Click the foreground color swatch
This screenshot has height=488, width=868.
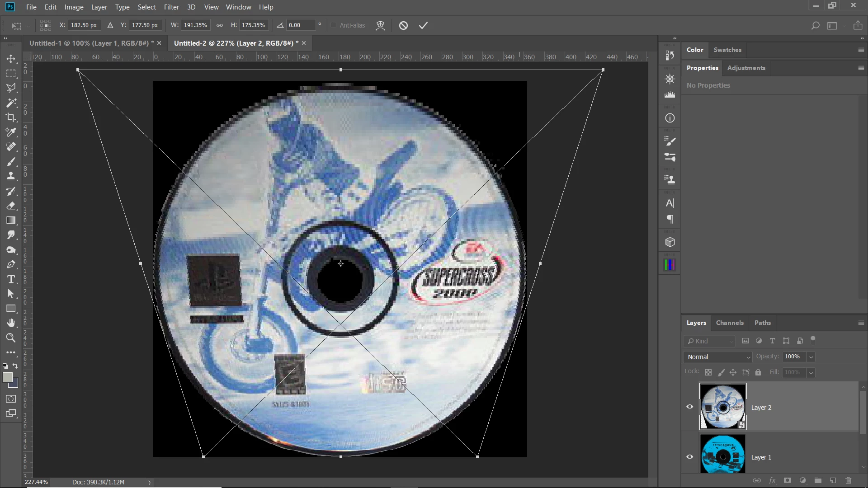pyautogui.click(x=7, y=378)
